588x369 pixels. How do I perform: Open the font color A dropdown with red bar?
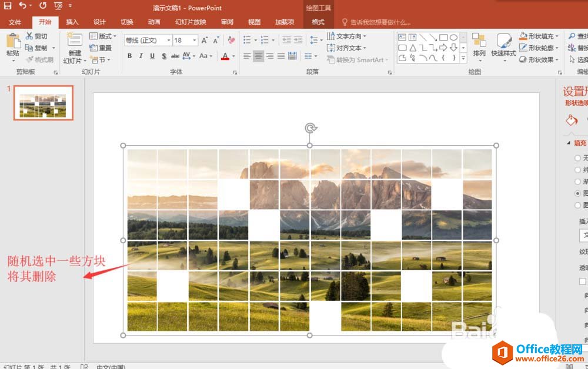(228, 56)
